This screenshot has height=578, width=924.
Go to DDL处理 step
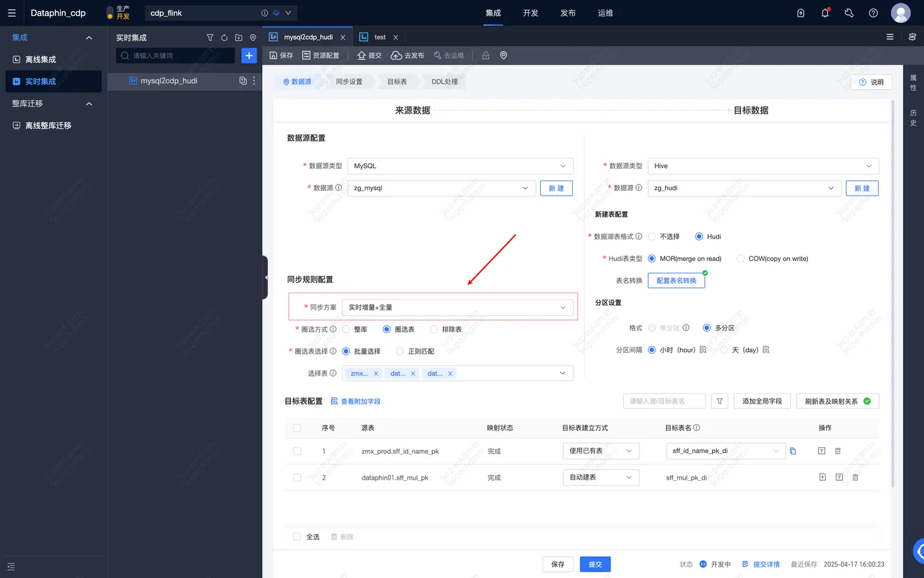[x=445, y=82]
